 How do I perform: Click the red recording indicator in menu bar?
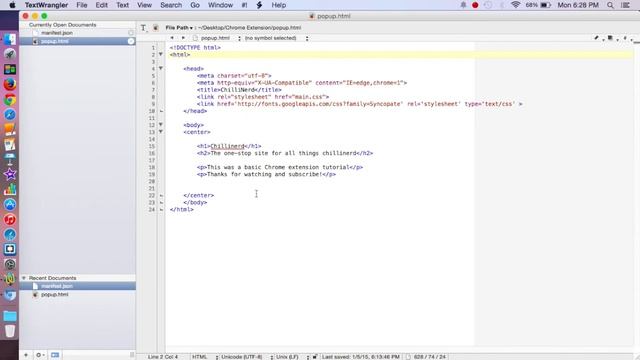pyautogui.click(x=475, y=5)
